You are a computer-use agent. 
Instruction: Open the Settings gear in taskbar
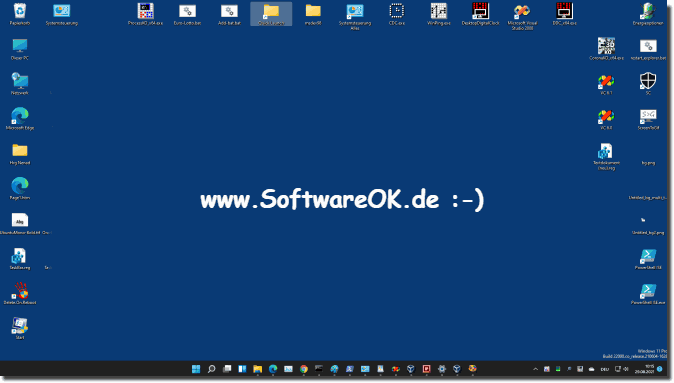click(x=442, y=369)
